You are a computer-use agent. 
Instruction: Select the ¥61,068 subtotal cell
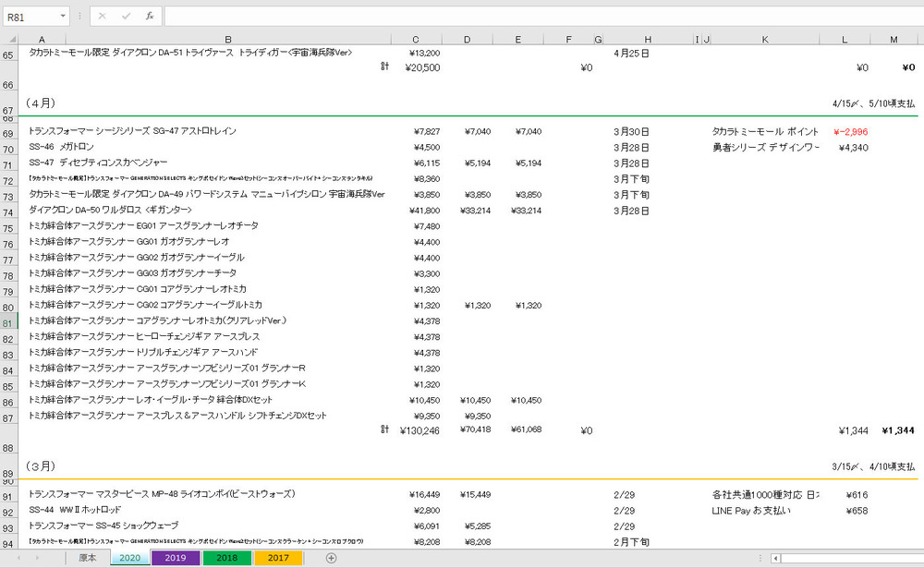click(526, 429)
